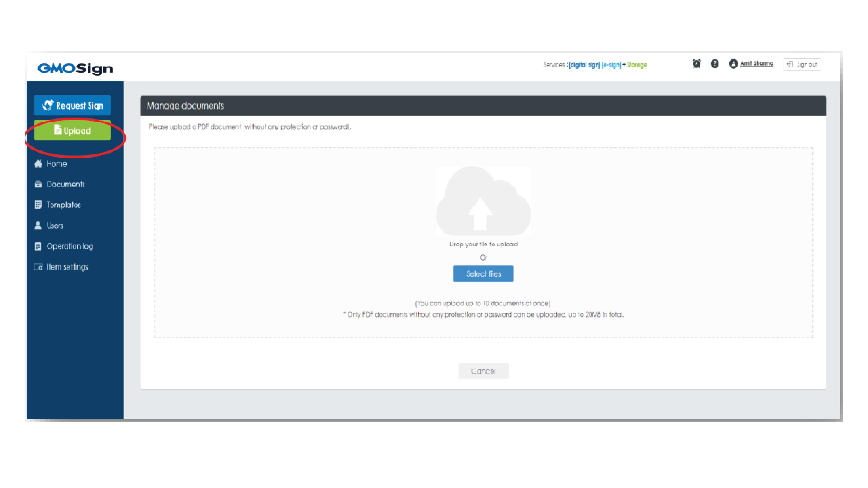868x488 pixels.
Task: Sign out of the account
Action: click(802, 64)
